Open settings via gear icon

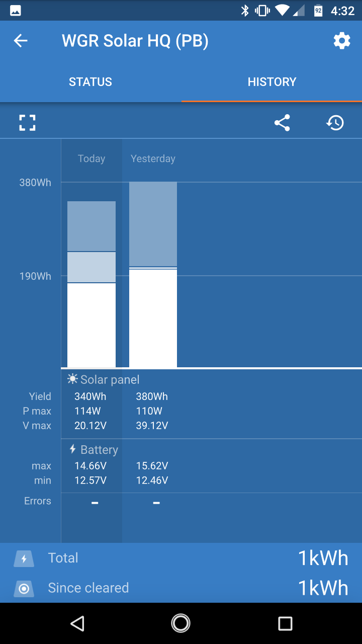(342, 41)
